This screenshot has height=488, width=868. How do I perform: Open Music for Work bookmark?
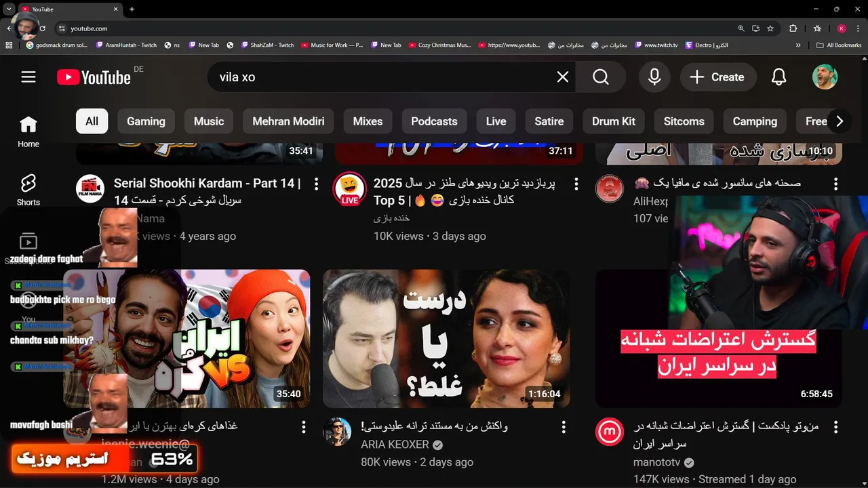point(332,45)
